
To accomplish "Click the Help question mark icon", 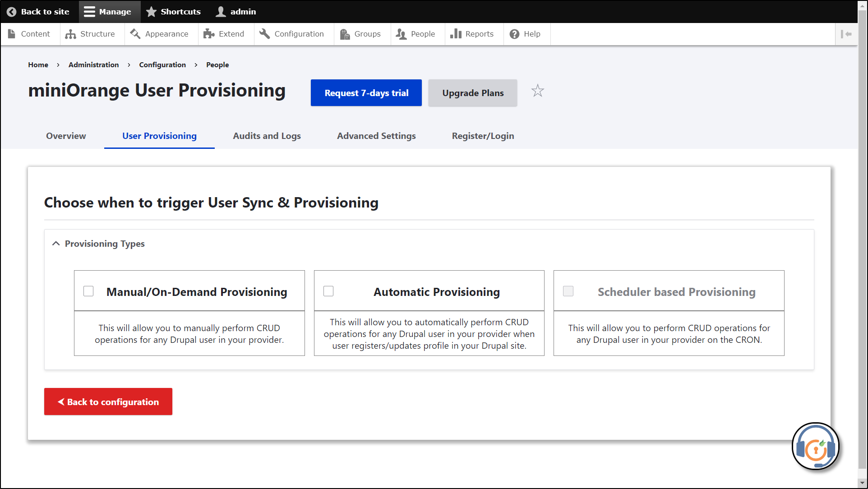I will point(514,34).
